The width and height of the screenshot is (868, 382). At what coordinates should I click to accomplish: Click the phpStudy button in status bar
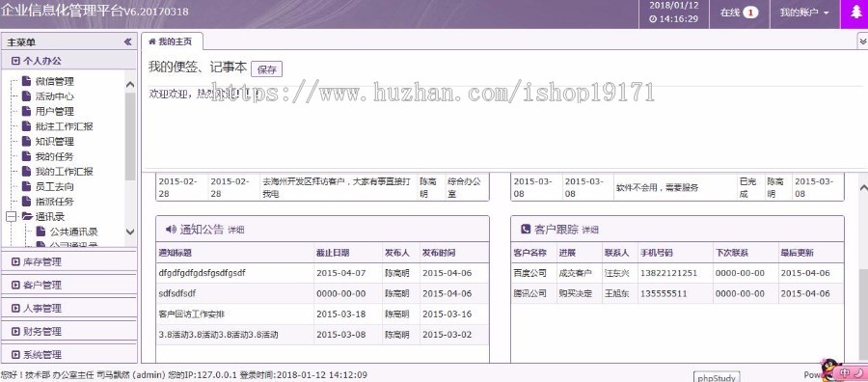click(x=717, y=377)
